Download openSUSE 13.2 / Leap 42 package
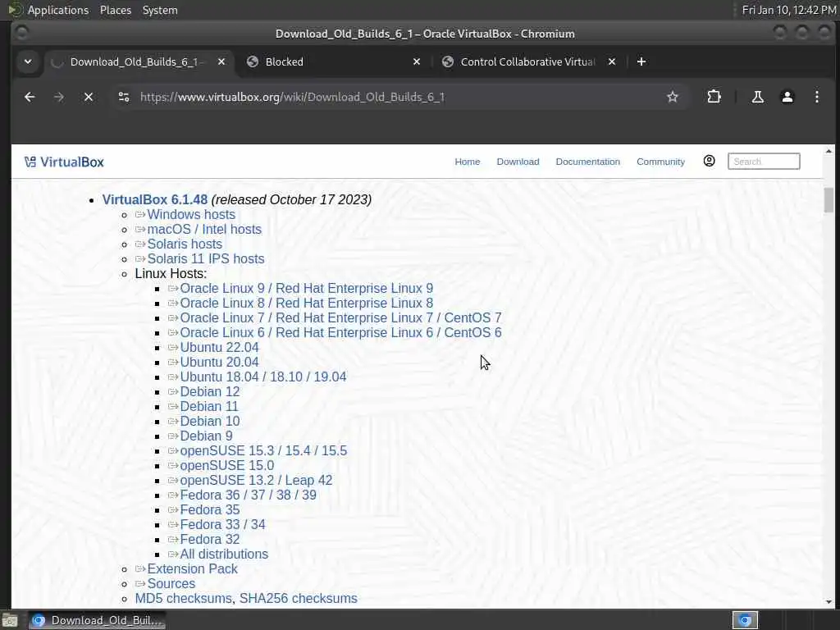Image resolution: width=840 pixels, height=630 pixels. (x=256, y=481)
